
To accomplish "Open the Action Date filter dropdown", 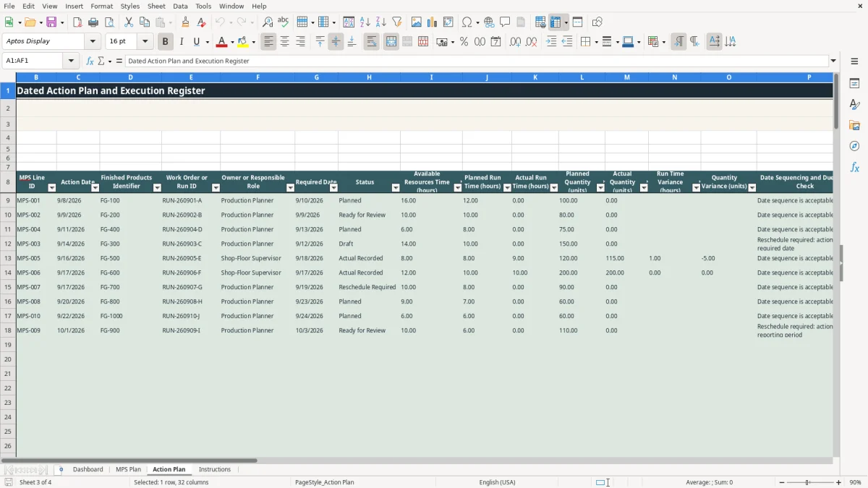I will click(x=95, y=188).
